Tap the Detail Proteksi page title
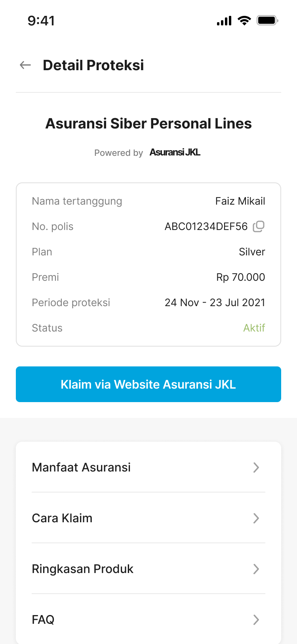This screenshot has width=297, height=644. (93, 65)
